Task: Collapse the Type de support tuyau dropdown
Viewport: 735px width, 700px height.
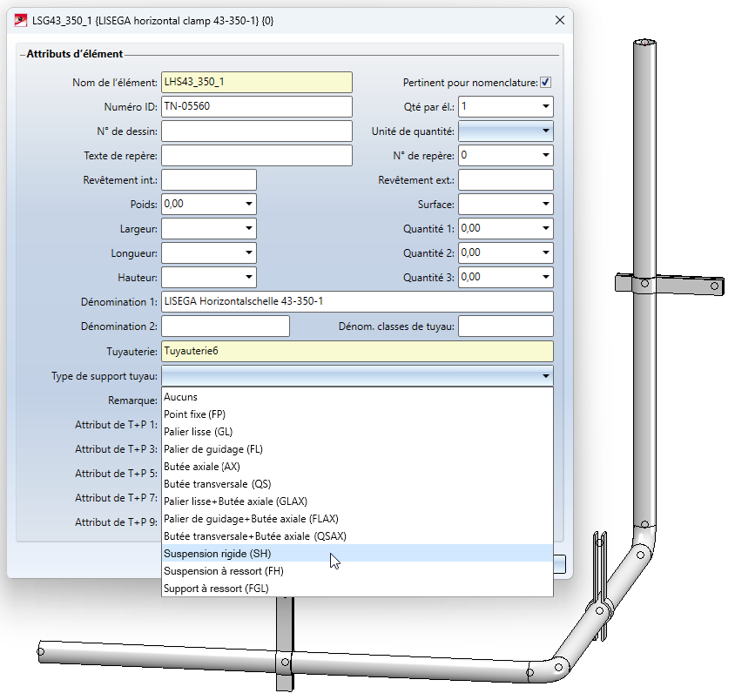Action: [x=546, y=376]
